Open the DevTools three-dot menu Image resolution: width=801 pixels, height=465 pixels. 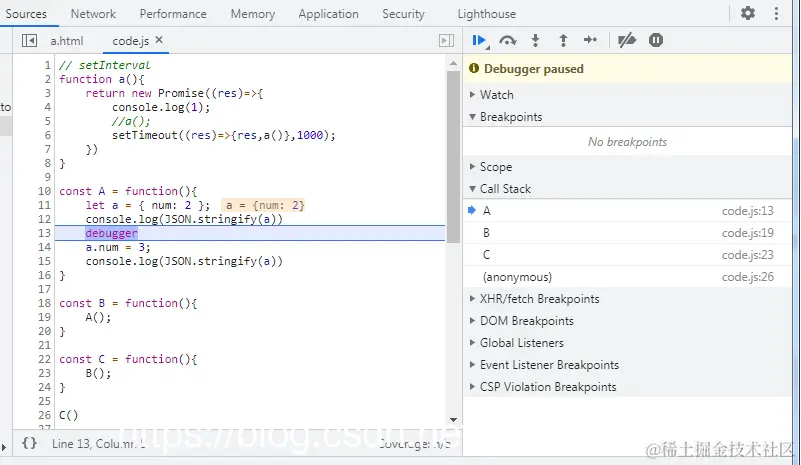(x=776, y=13)
